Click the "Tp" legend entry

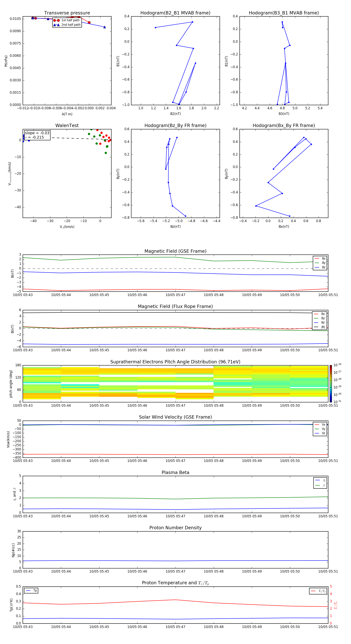click(31, 591)
